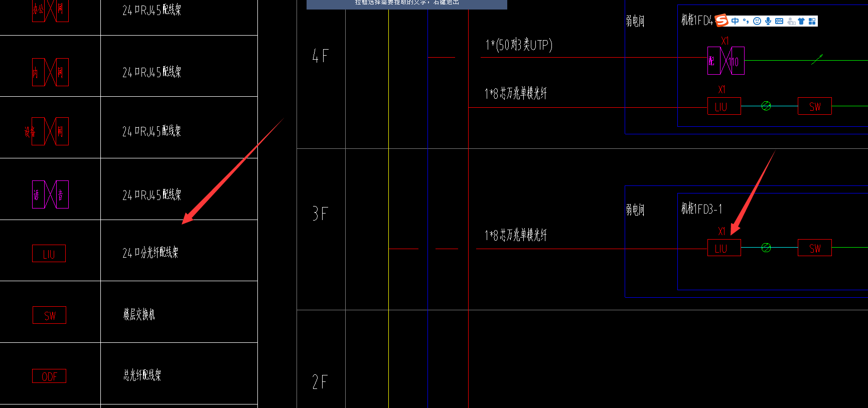Screen dimensions: 868x408
Task: Select the SW block in cabinet 1FD3-1
Action: [x=815, y=248]
